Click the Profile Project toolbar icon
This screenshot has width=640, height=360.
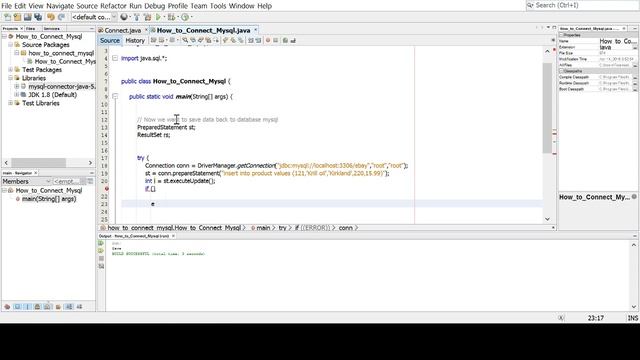185,17
